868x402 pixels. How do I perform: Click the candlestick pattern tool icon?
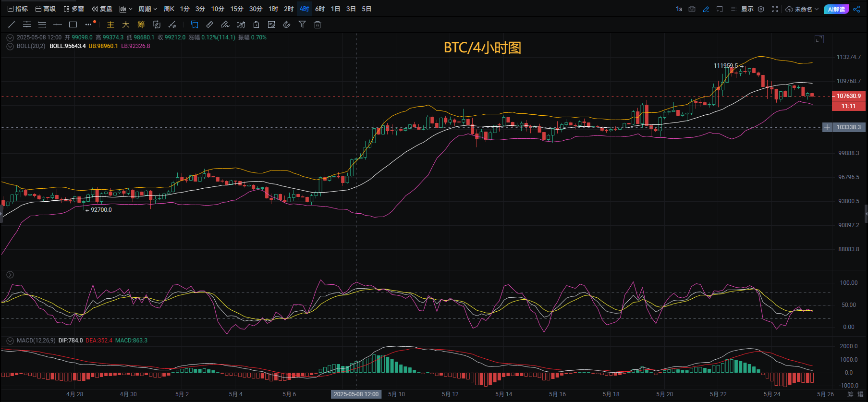241,24
